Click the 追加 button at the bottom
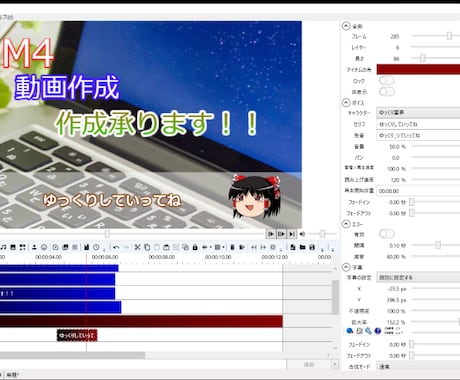This screenshot has height=380, width=460. (309, 364)
